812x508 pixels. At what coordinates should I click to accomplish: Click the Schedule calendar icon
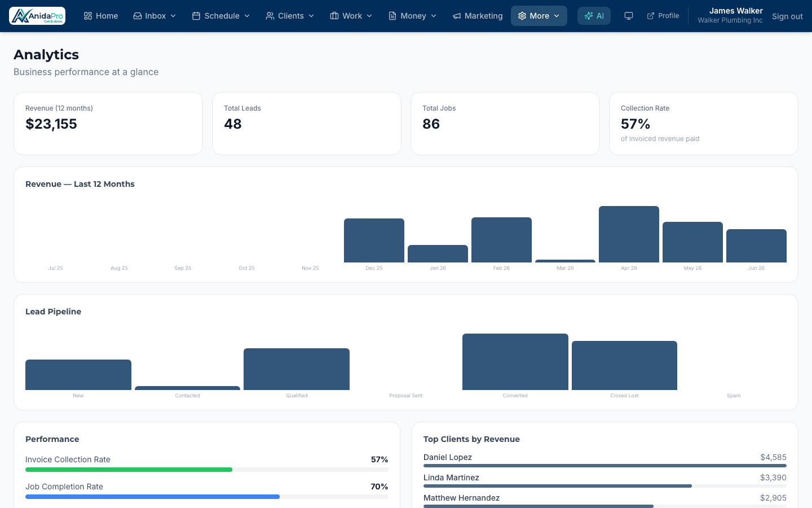[196, 16]
